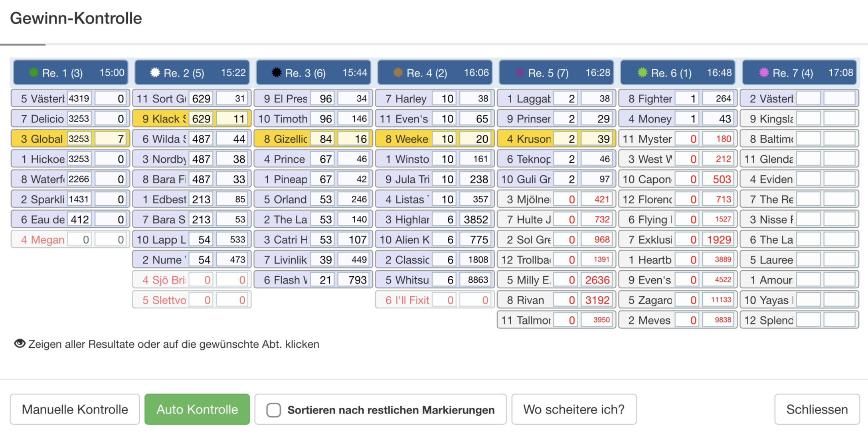Enable Sortieren nach restlichen Markierungen checkbox

tap(274, 410)
